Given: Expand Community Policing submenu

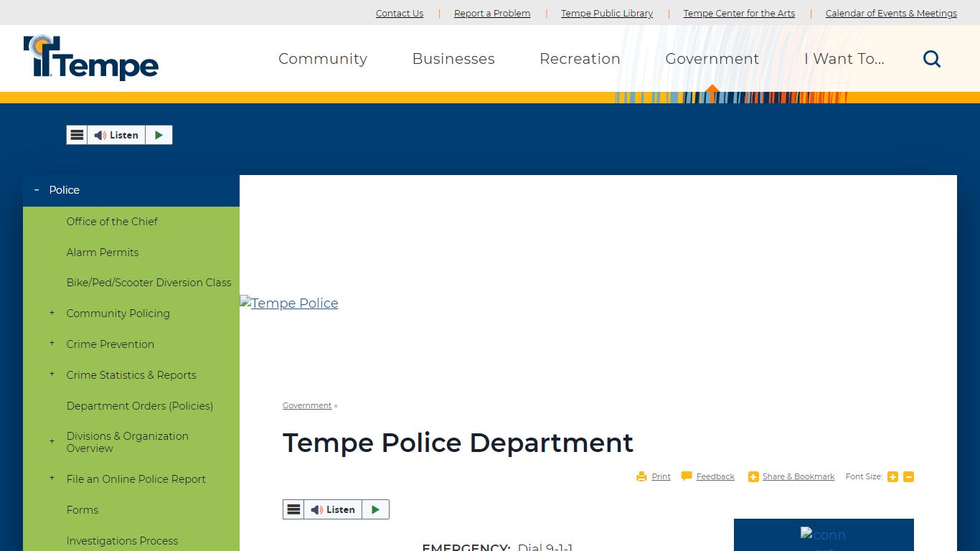Looking at the screenshot, I should (x=52, y=313).
